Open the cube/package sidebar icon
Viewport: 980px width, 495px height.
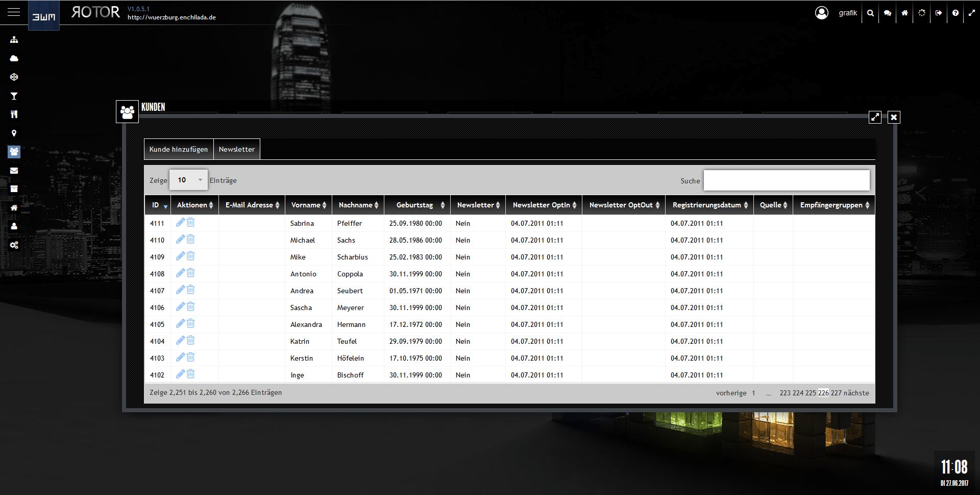14,77
